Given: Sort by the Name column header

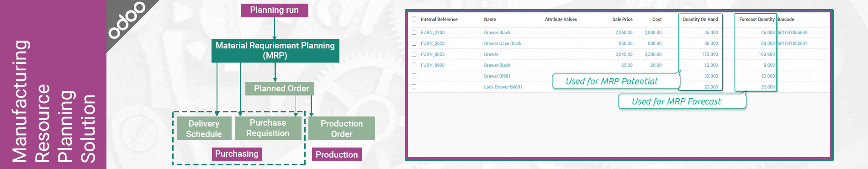Looking at the screenshot, I should tap(490, 19).
